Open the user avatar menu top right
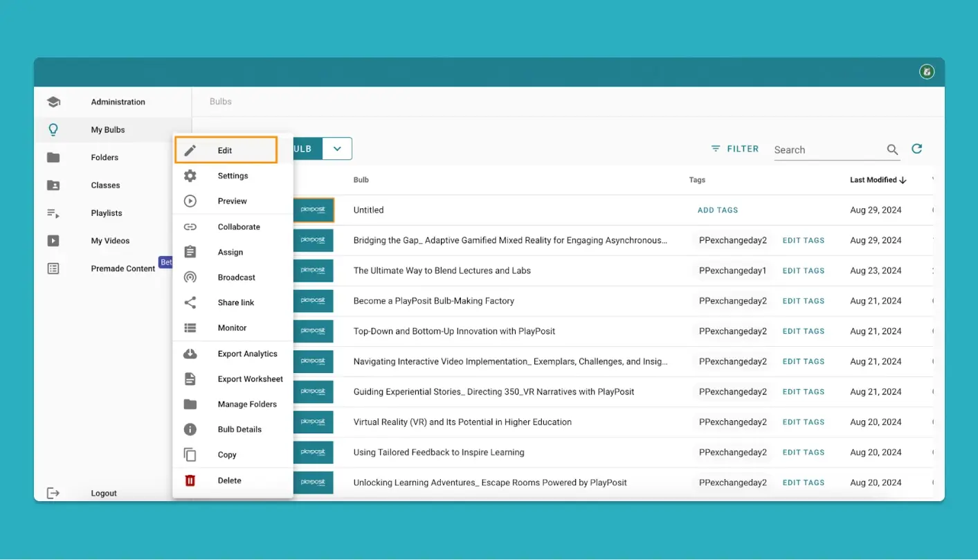The height and width of the screenshot is (560, 978). click(x=927, y=71)
